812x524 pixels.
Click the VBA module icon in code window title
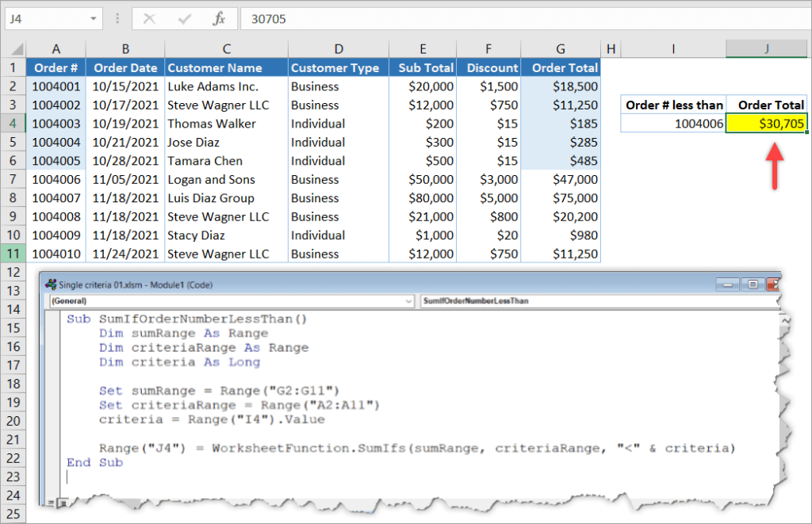click(x=51, y=285)
